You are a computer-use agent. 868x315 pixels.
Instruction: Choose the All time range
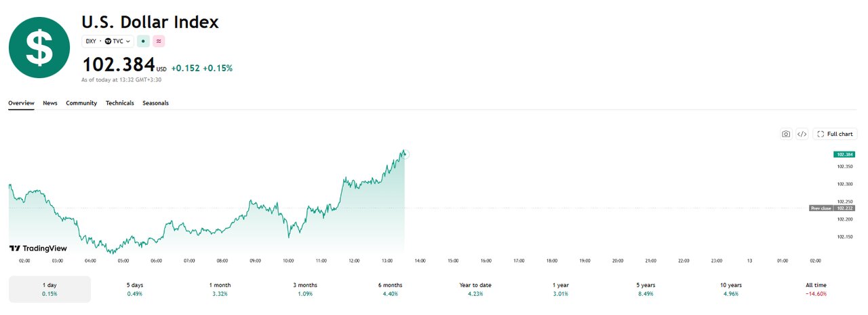click(x=816, y=289)
